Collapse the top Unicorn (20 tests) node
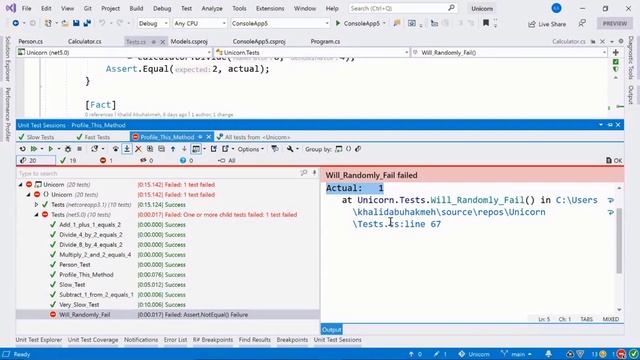The height and width of the screenshot is (360, 640). (20, 184)
